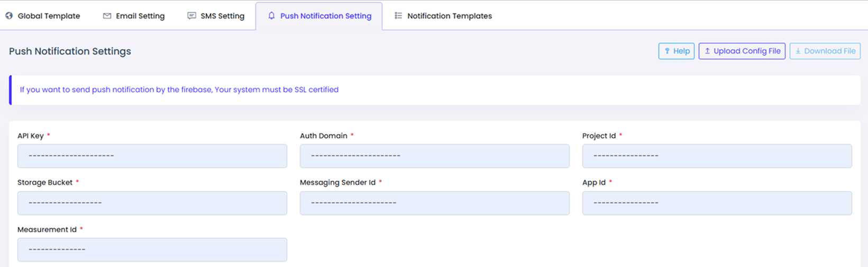Screen dimensions: 868x267
Task: Click the bell icon for Push Notification
Action: pyautogui.click(x=271, y=16)
